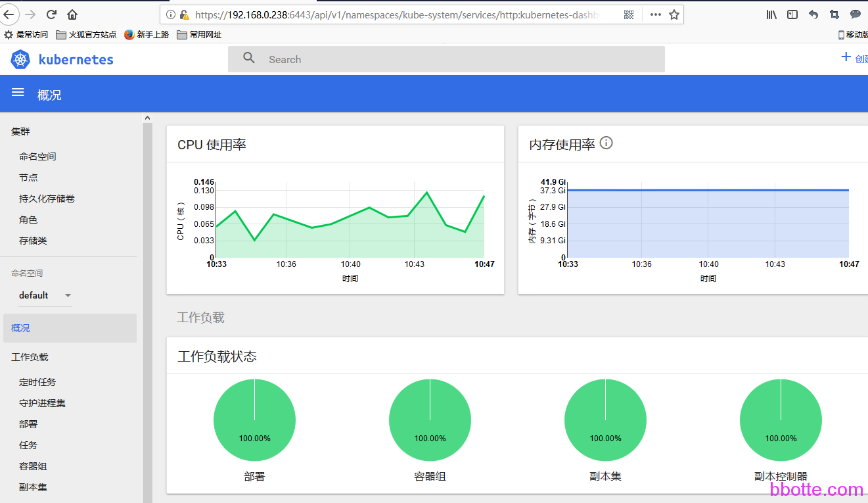
Task: Go to browser home page icon
Action: 72,14
